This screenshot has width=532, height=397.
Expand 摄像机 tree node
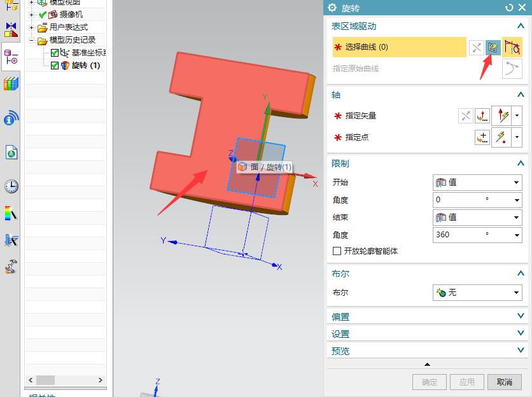point(31,15)
